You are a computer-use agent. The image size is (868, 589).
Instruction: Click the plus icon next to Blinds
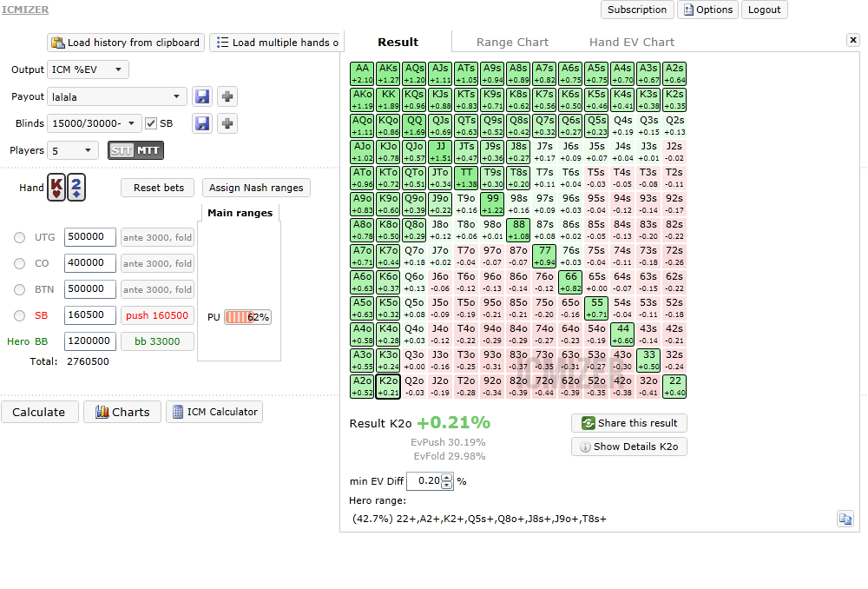pos(227,123)
